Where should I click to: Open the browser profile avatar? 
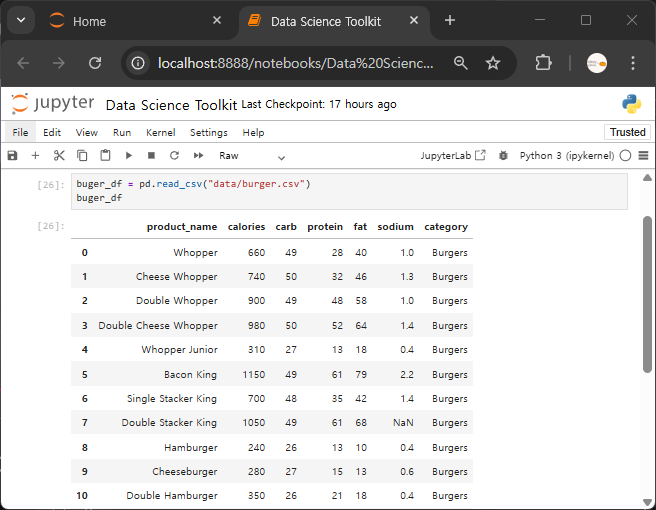tap(597, 63)
